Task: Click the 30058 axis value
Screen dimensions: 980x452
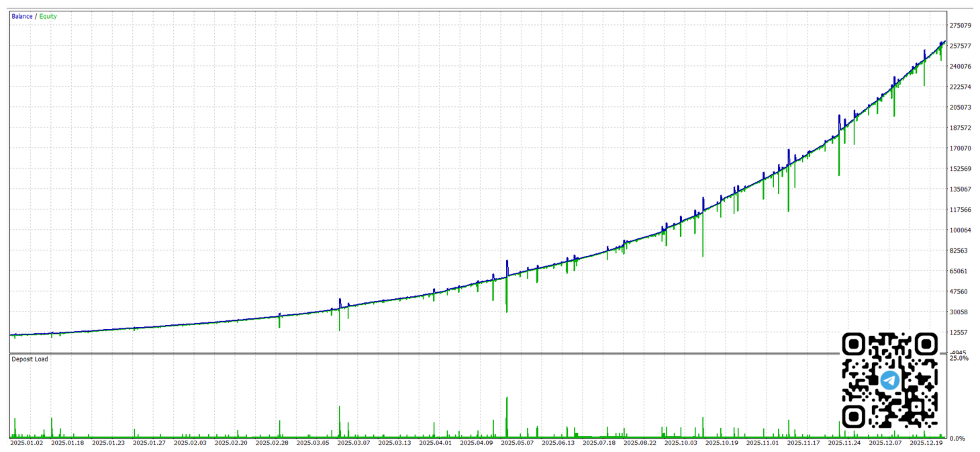Action: click(959, 312)
